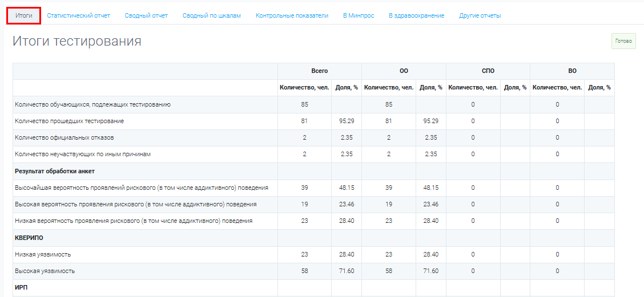The image size is (644, 297).
Task: Open the Сводный отчет tab
Action: (147, 15)
